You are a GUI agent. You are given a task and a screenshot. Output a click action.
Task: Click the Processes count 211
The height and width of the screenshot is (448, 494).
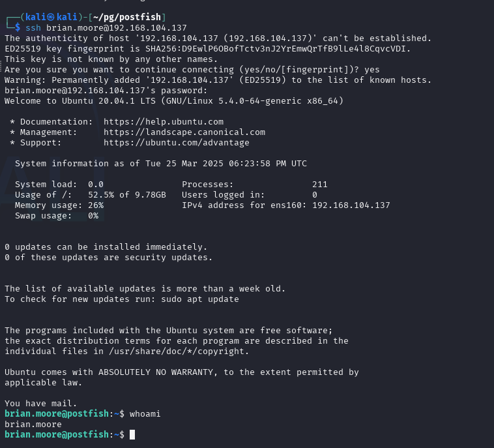(319, 185)
